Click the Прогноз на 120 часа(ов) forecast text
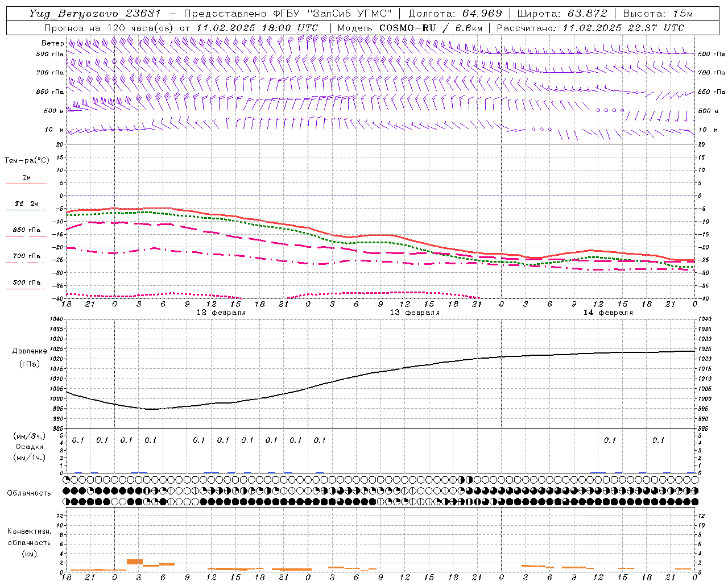This screenshot has height=582, width=728. pyautogui.click(x=110, y=28)
